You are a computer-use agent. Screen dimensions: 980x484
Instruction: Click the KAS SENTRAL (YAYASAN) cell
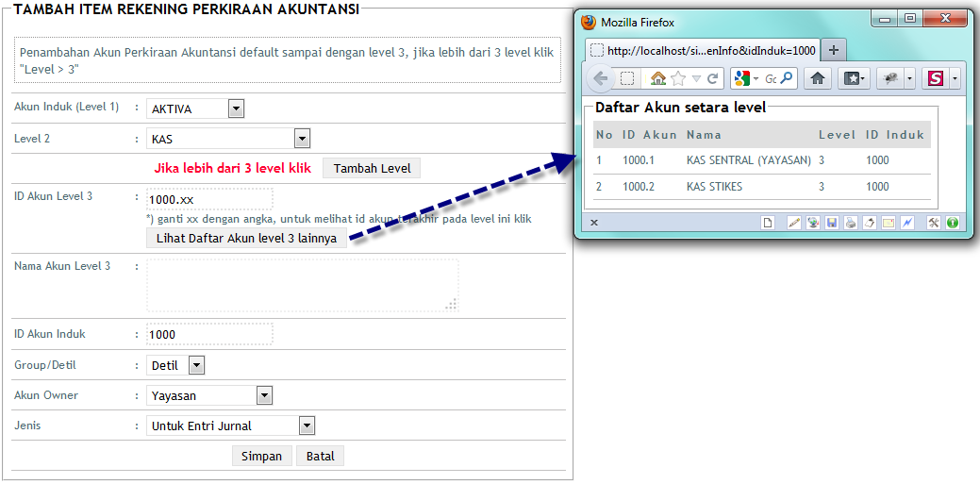click(x=748, y=160)
